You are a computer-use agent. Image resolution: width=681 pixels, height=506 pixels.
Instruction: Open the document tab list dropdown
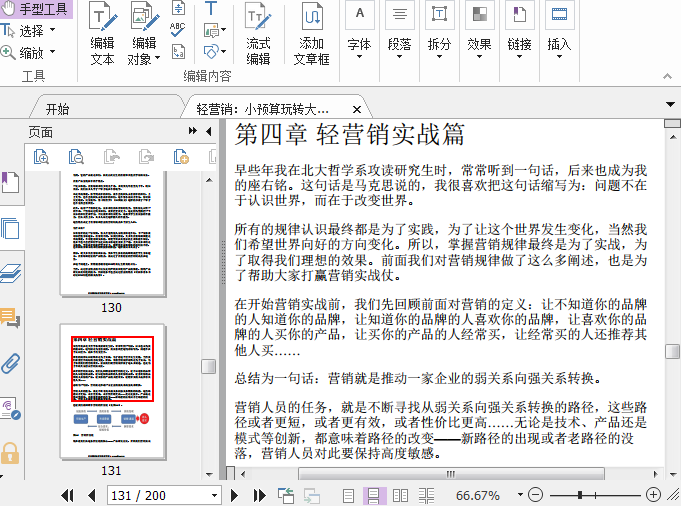(x=670, y=104)
